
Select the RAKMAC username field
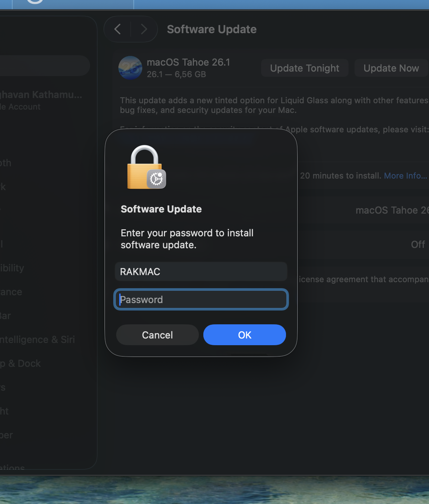click(x=201, y=271)
